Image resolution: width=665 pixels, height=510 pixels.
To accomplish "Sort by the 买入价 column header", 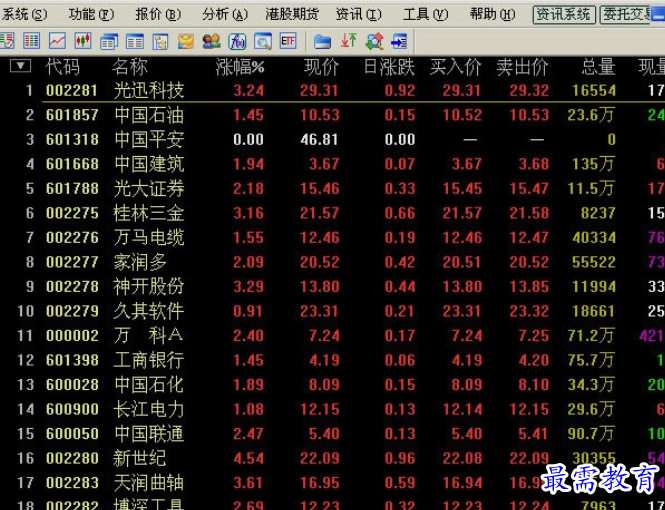I will point(455,67).
